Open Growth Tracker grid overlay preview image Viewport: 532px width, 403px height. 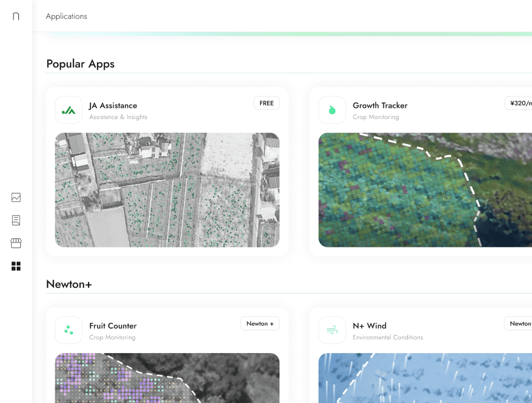click(x=425, y=190)
